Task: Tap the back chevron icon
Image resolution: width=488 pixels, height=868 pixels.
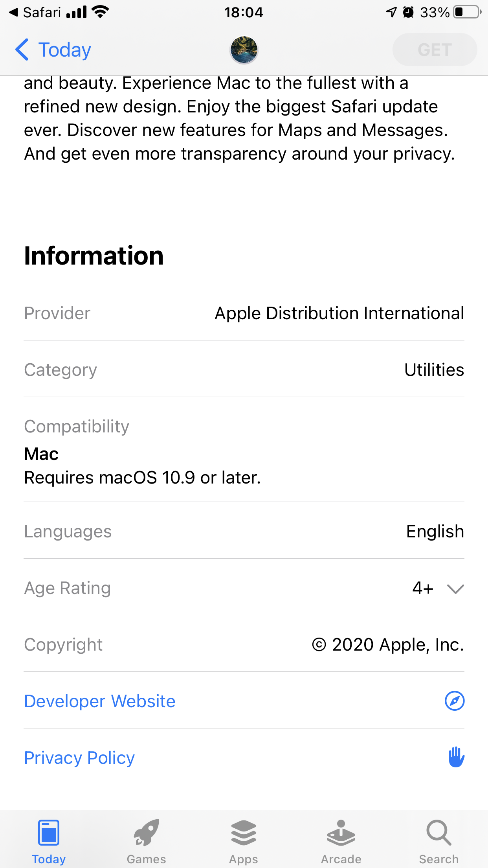Action: [22, 50]
